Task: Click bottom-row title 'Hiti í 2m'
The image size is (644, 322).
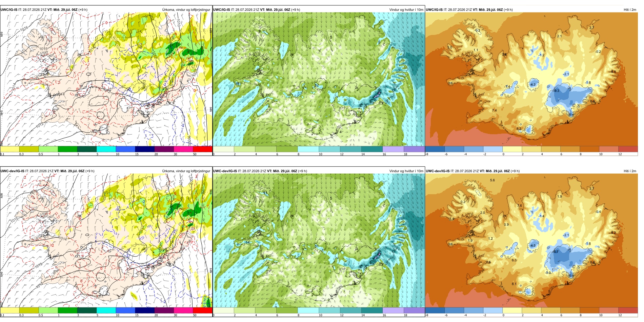Action: click(x=630, y=171)
